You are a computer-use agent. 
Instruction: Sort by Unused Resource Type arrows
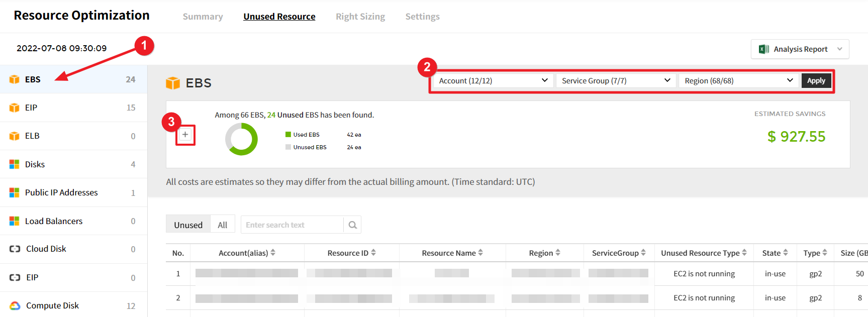click(744, 253)
